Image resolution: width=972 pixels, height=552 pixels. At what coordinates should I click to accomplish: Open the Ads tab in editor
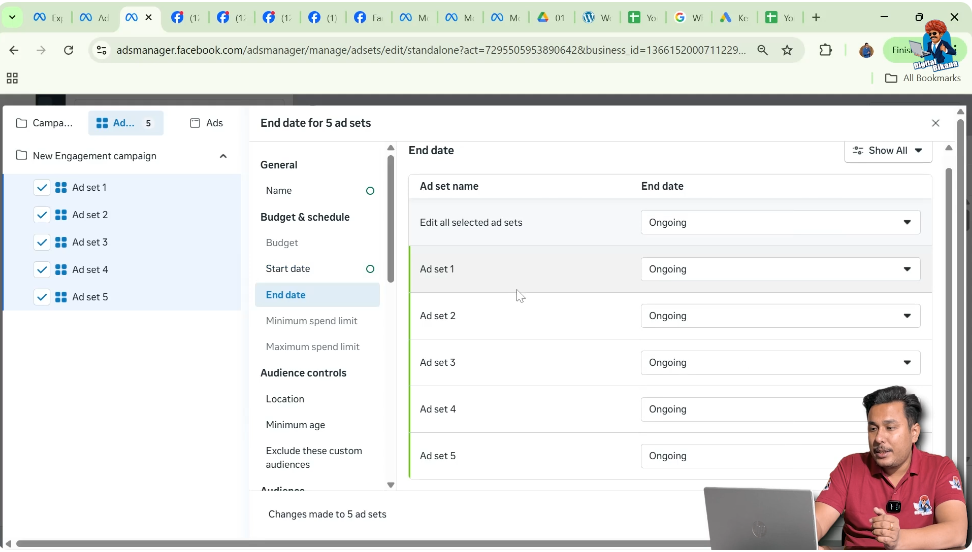tap(206, 123)
